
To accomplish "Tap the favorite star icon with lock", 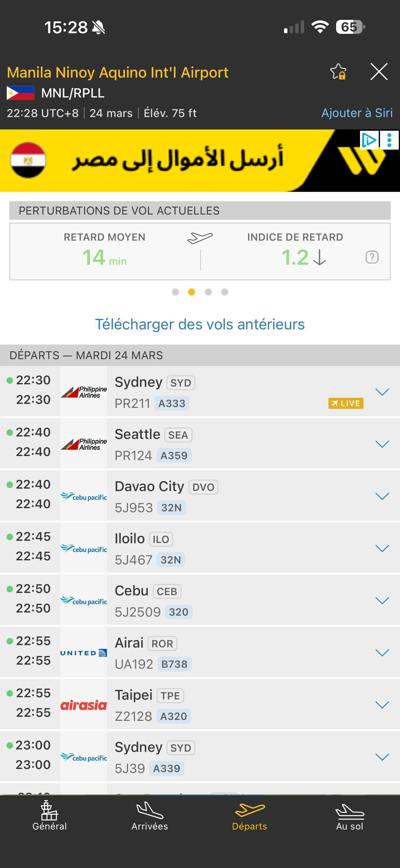I will (x=338, y=72).
